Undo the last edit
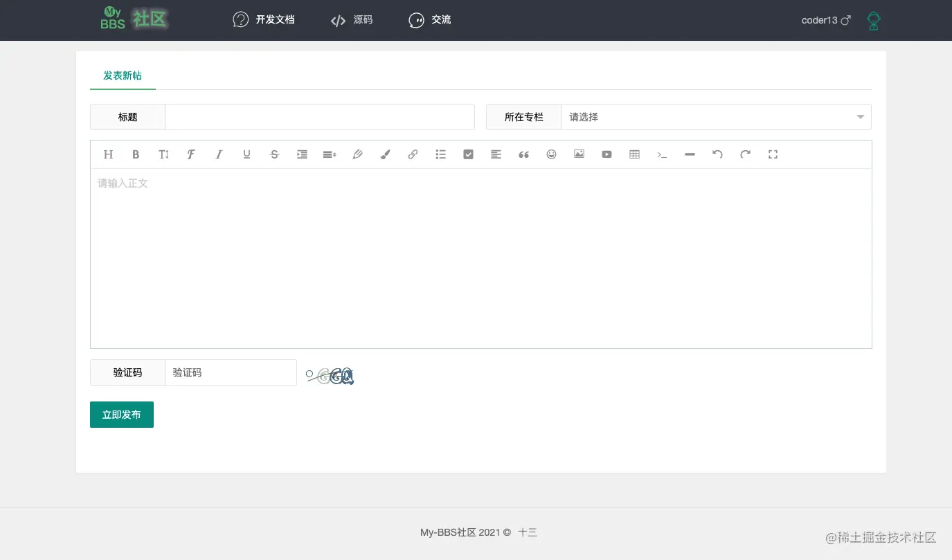 pyautogui.click(x=717, y=154)
